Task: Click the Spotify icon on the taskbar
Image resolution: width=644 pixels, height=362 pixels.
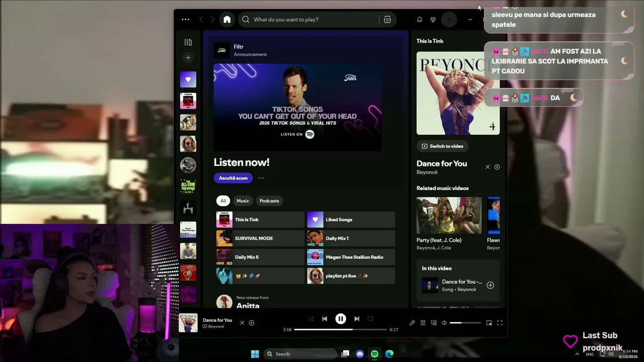Action: (374, 354)
